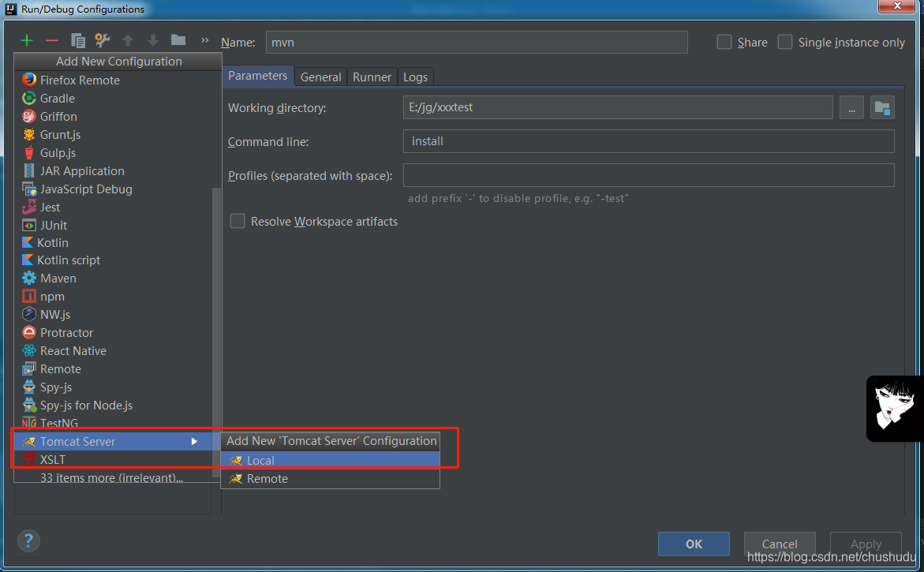Click the Create New Folder toolbar icon
The image size is (924, 572).
178,40
